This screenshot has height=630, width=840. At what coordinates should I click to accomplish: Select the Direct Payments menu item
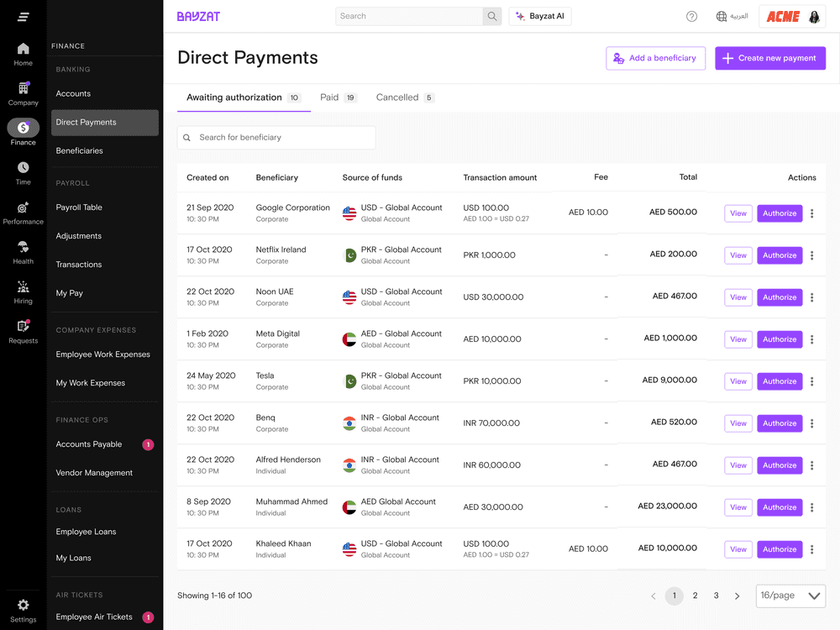[105, 123]
